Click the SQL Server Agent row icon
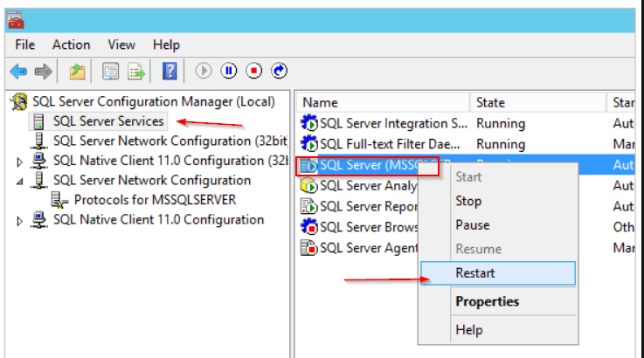 [308, 248]
